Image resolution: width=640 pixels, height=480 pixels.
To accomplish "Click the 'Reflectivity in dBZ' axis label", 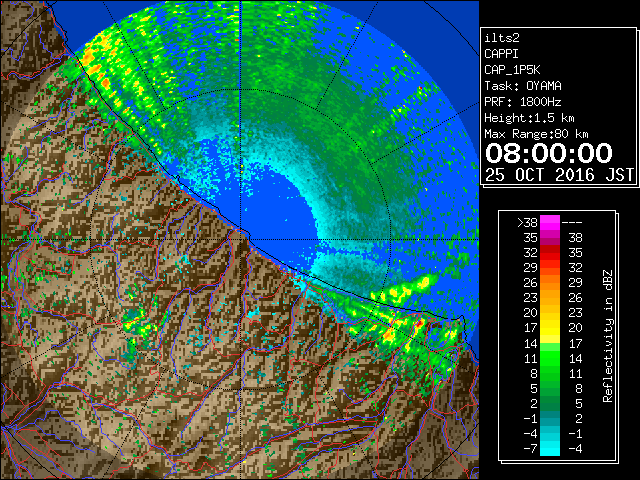I will 608,336.
